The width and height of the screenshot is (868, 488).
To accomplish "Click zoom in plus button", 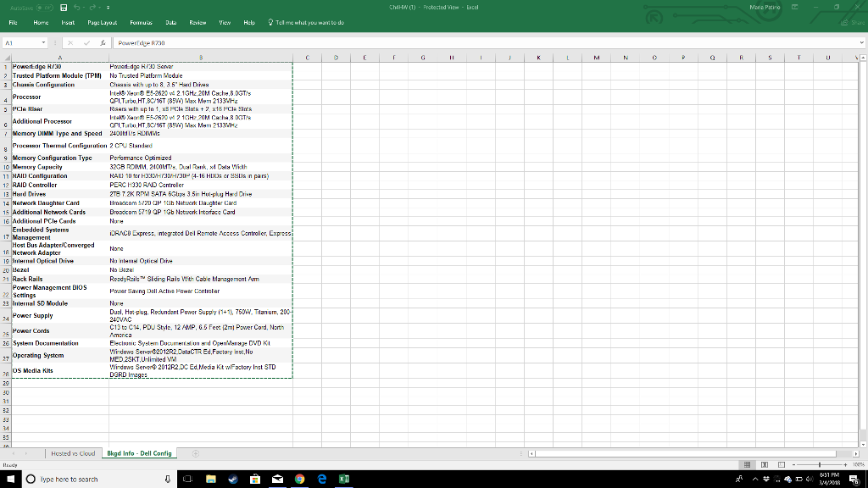I will 845,465.
